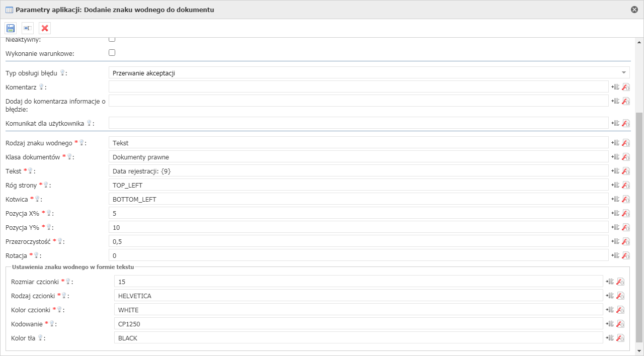
Task: Open function editor for Rodzaj czcionki
Action: pyautogui.click(x=620, y=296)
